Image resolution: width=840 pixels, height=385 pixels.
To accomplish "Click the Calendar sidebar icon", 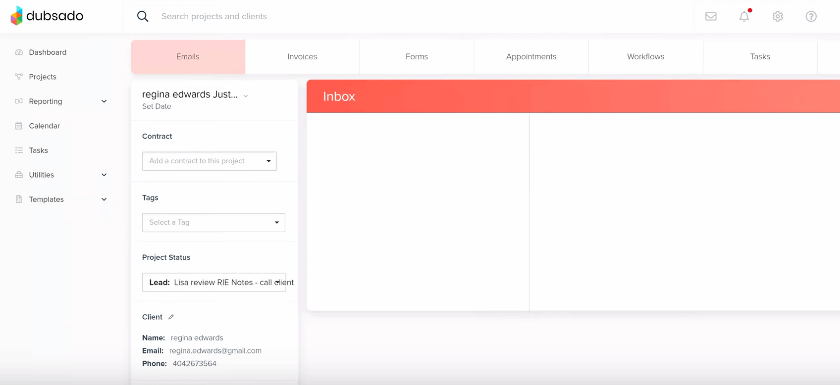I will 19,126.
